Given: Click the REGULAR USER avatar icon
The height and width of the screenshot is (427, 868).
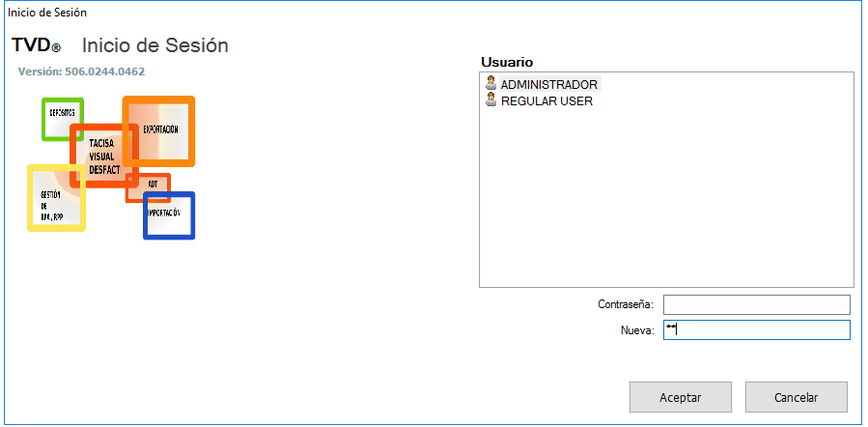Looking at the screenshot, I should coord(490,100).
